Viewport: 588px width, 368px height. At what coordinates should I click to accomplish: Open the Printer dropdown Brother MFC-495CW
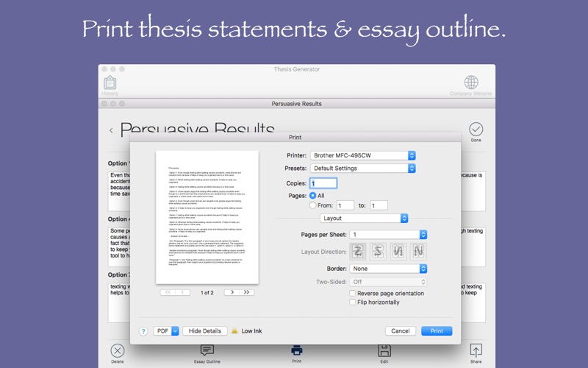[x=364, y=155]
